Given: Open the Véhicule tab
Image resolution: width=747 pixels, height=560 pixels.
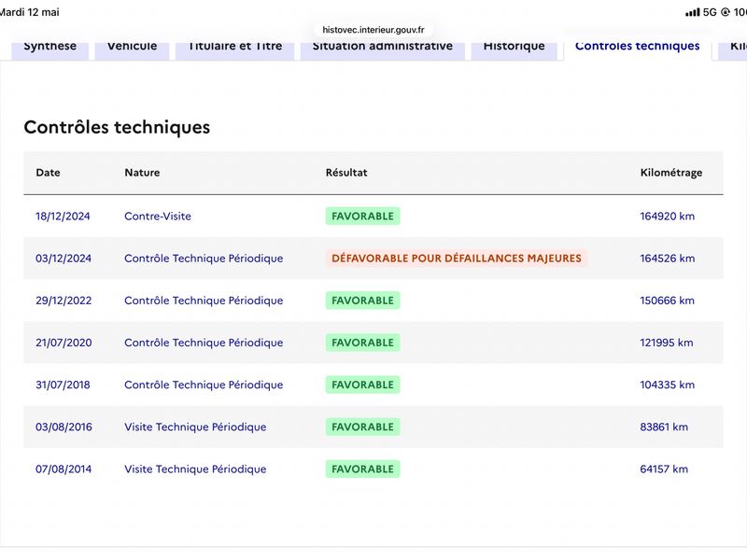Looking at the screenshot, I should point(132,49).
